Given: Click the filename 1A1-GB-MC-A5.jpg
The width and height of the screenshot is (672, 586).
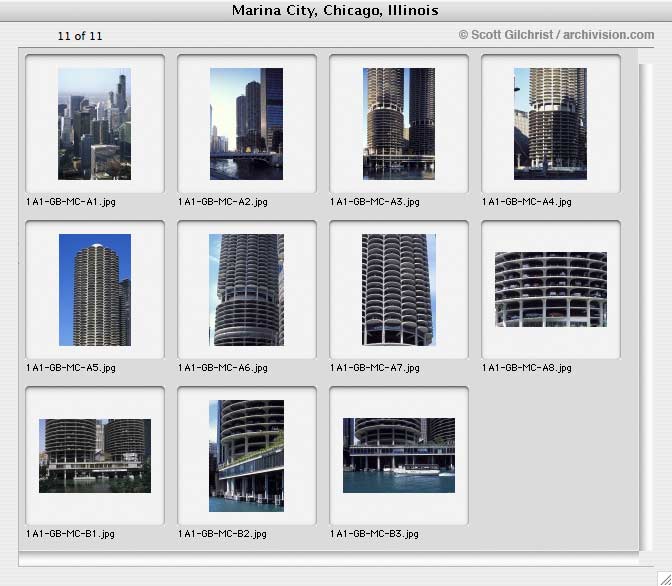Looking at the screenshot, I should (71, 368).
